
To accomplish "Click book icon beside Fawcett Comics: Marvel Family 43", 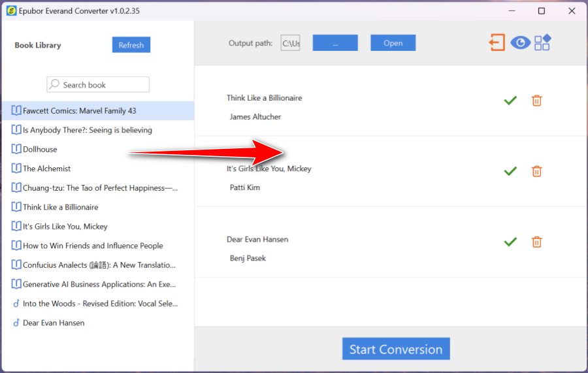I will tap(16, 110).
